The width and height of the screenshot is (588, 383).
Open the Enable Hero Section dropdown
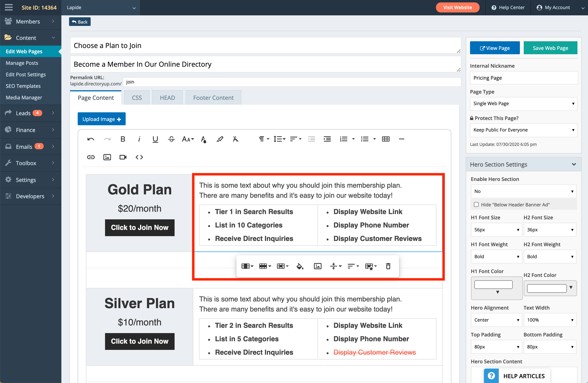point(523,191)
